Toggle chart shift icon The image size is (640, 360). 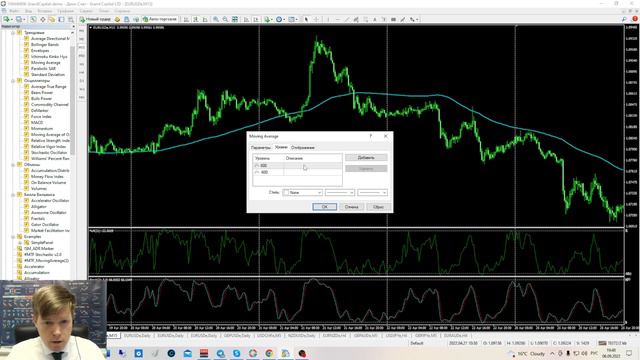[256, 19]
